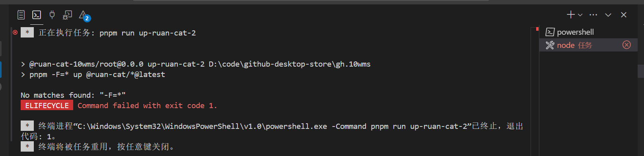Switch to the Terminal panel tab
This screenshot has width=644, height=156.
(x=37, y=15)
